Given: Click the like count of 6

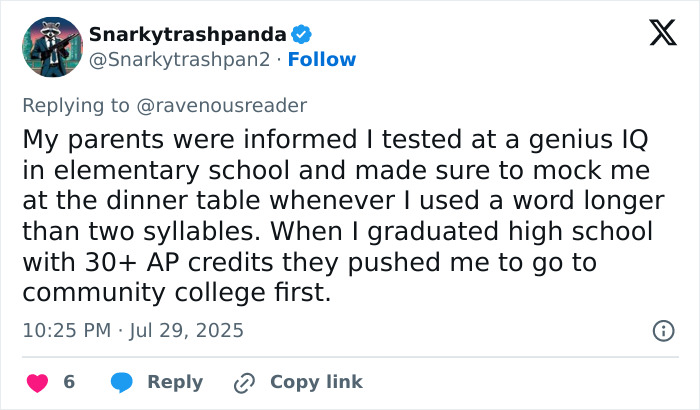Looking at the screenshot, I should coord(69,382).
